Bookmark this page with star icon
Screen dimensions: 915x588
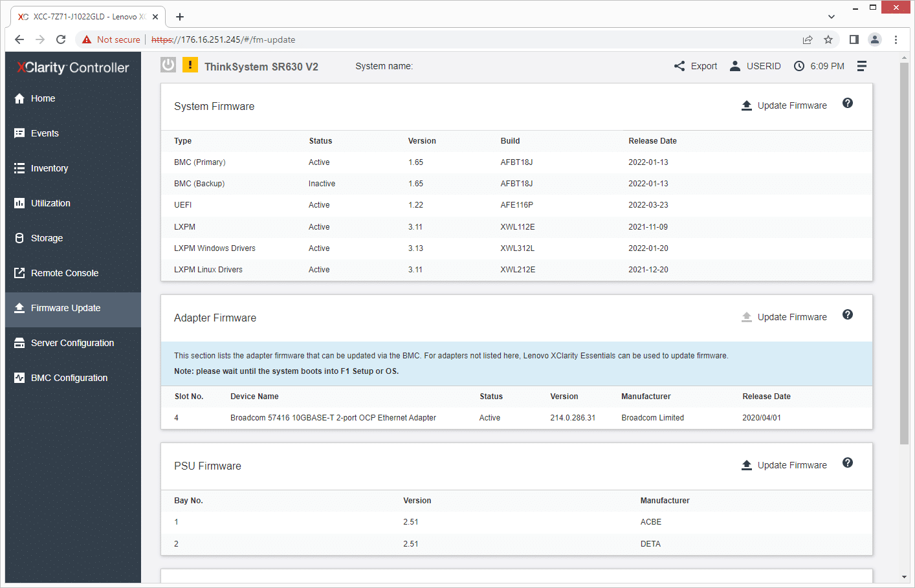click(x=828, y=39)
